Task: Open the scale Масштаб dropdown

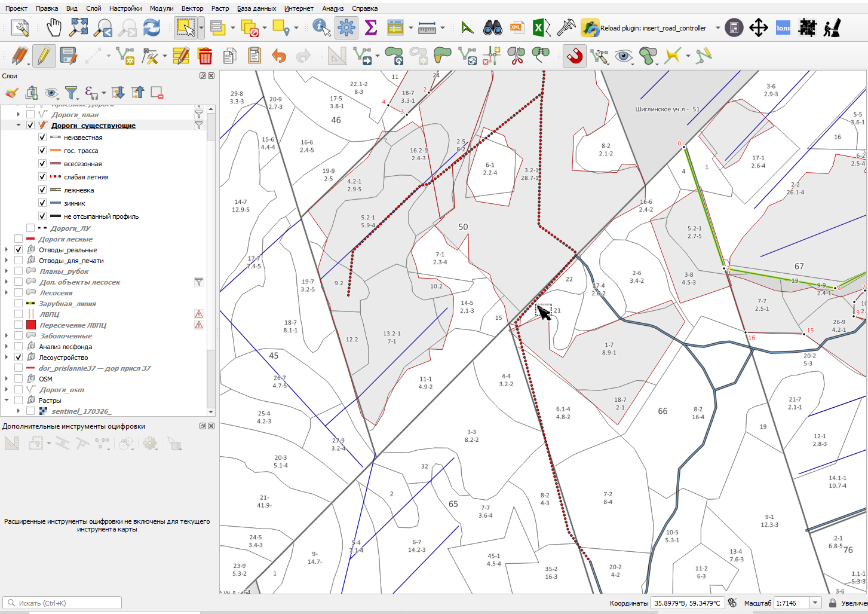Action: [x=815, y=603]
